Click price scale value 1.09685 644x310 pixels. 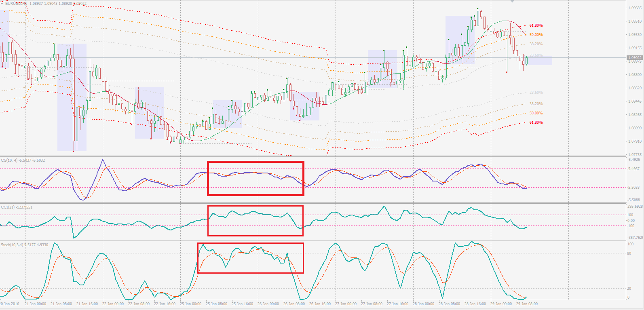[635, 8]
